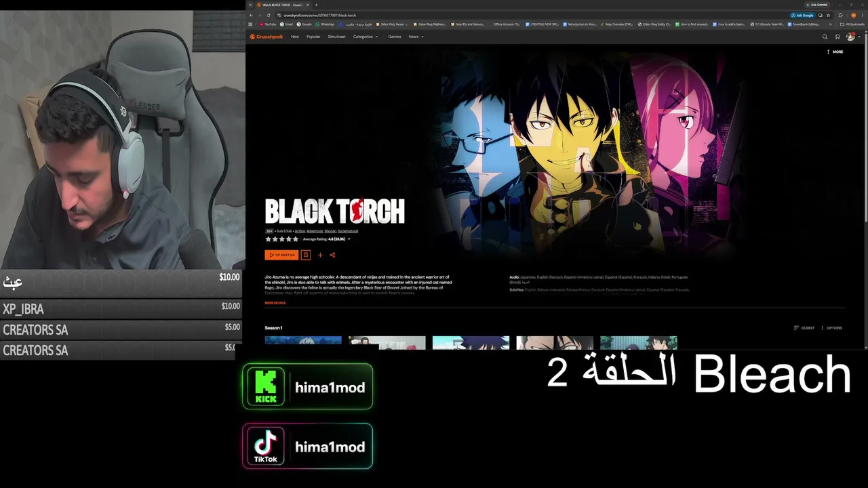This screenshot has height=488, width=868.
Task: Show more hidden bookmarks chevron
Action: coord(831,24)
